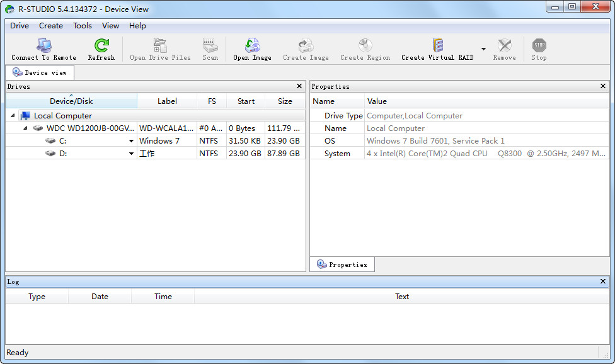Click the Scan toolbar icon
This screenshot has width=615, height=364.
coord(210,45)
